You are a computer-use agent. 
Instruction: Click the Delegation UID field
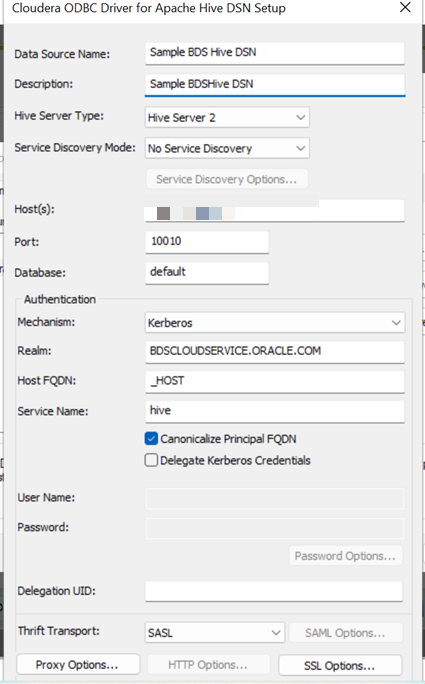pos(274,592)
